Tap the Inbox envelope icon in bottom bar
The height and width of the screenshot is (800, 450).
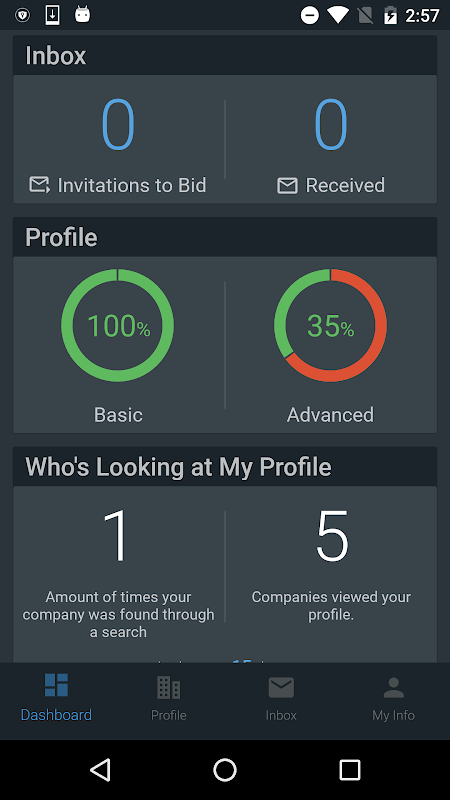[x=281, y=687]
